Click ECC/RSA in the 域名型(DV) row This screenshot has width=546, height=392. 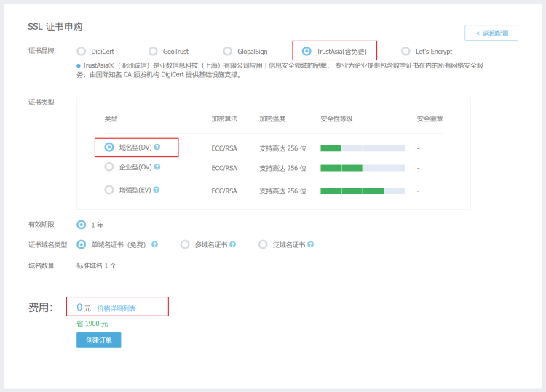click(224, 148)
